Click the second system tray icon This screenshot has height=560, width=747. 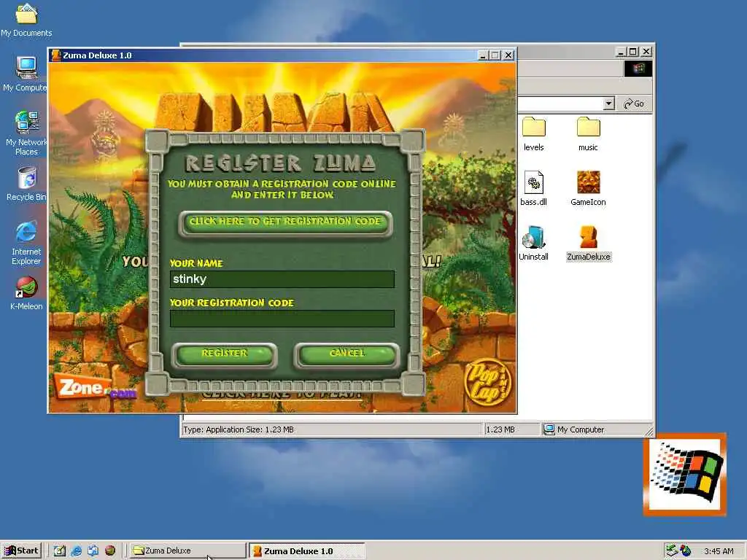[x=686, y=551]
